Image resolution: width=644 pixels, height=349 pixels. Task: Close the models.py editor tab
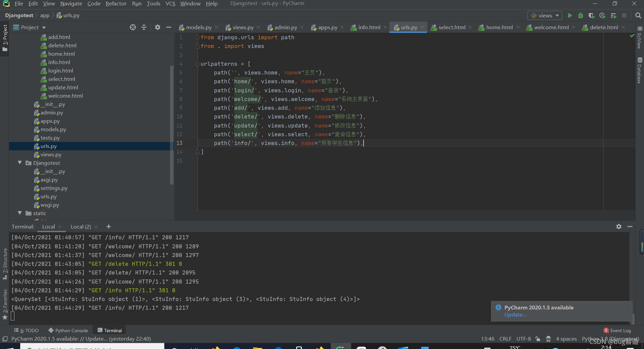click(216, 27)
